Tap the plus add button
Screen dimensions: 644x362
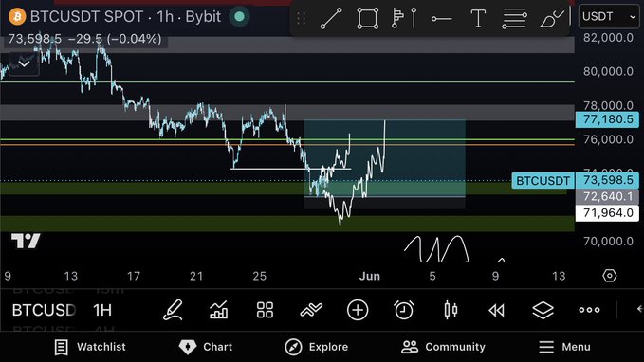358,310
